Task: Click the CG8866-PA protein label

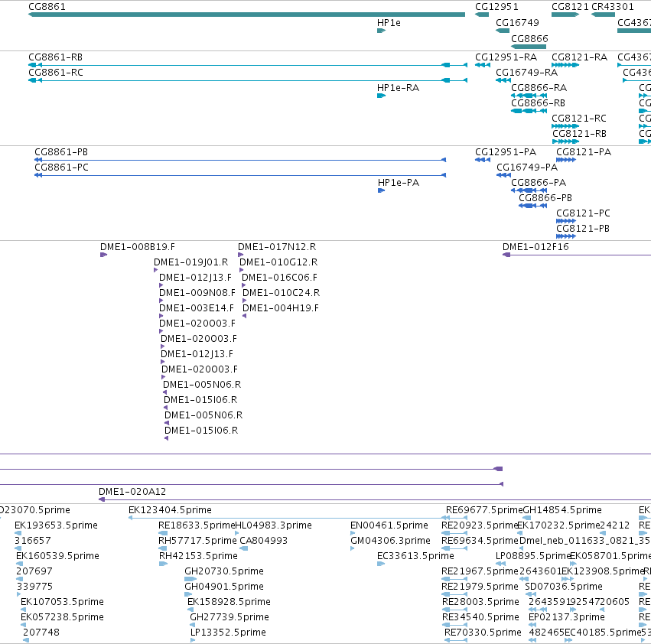Action: pos(539,183)
